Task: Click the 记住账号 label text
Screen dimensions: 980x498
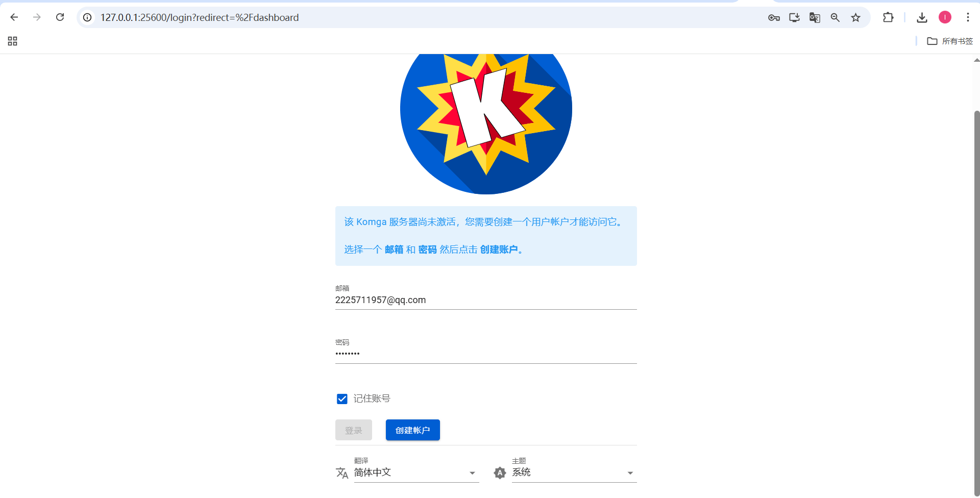Action: coord(372,399)
